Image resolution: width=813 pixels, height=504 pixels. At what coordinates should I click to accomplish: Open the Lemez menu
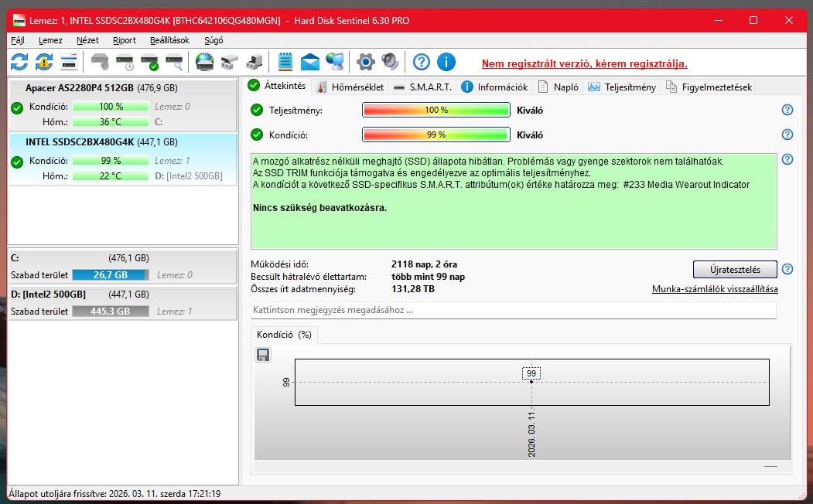point(50,40)
